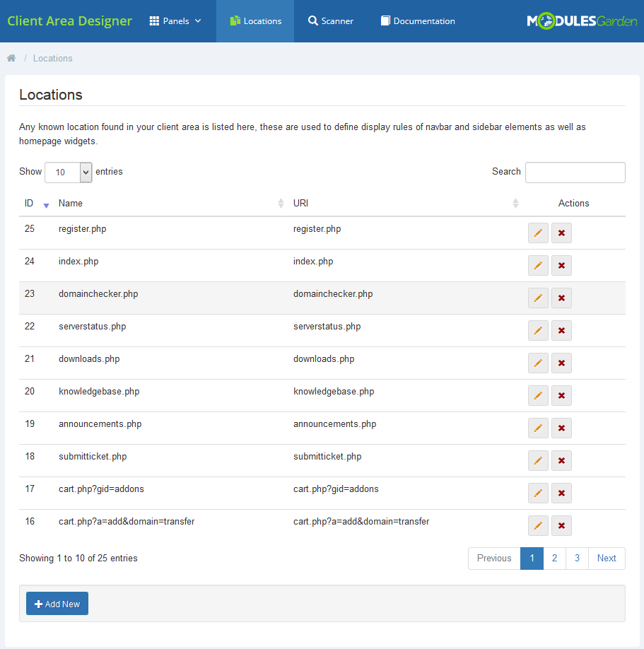Image resolution: width=644 pixels, height=649 pixels.
Task: Click the Locations breadcrumb link
Action: 52,59
